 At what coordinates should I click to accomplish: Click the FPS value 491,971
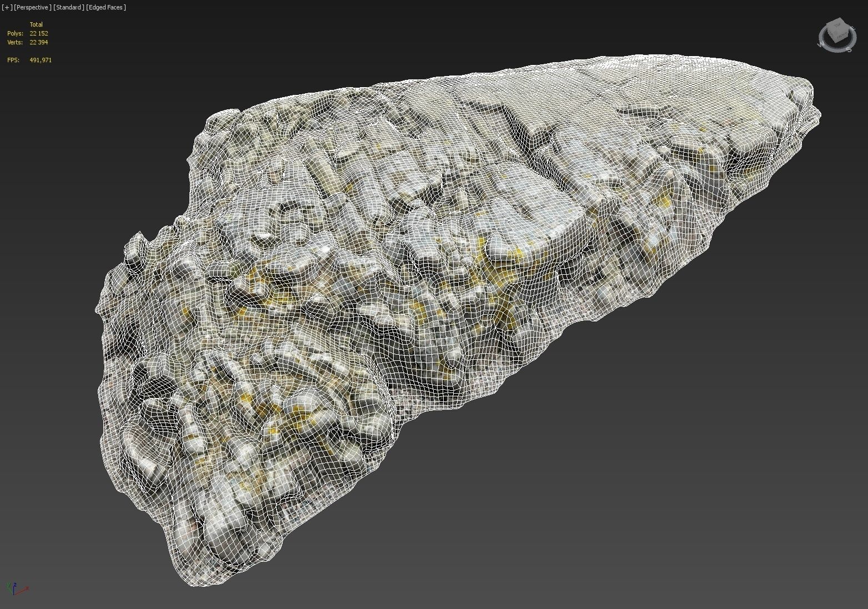(41, 60)
